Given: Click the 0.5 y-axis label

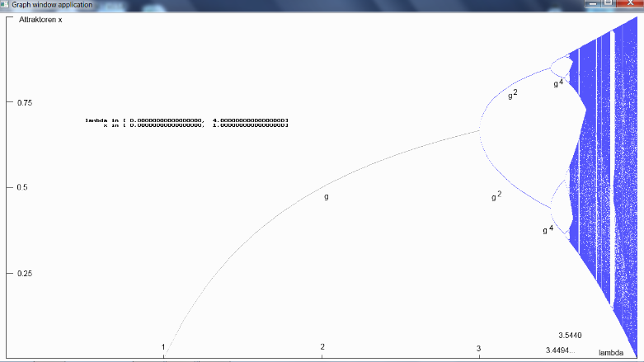Looking at the screenshot, I should click(x=22, y=187).
